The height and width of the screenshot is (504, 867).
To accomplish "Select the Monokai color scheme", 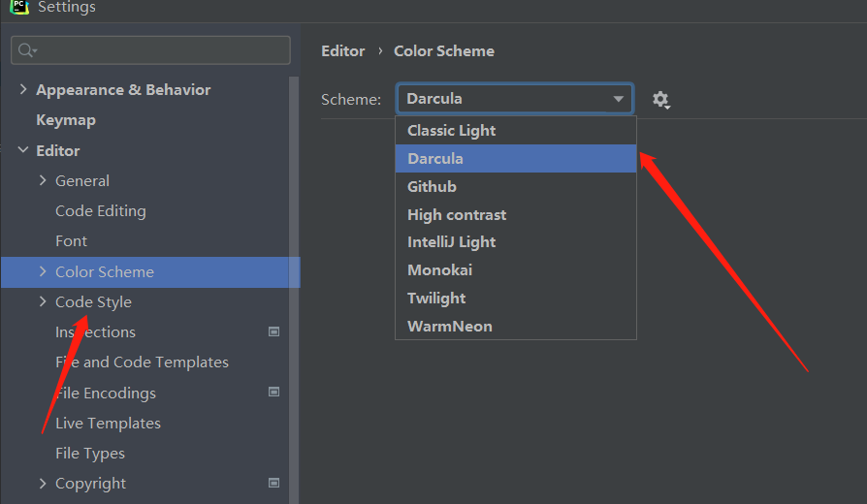I will pyautogui.click(x=440, y=270).
